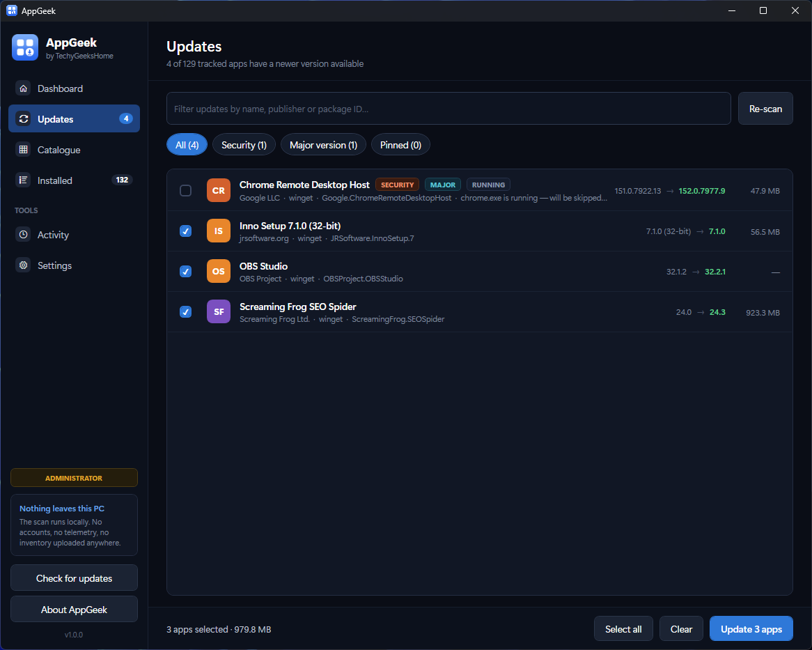Viewport: 812px width, 650px height.
Task: Click the Clear selection button
Action: [682, 629]
